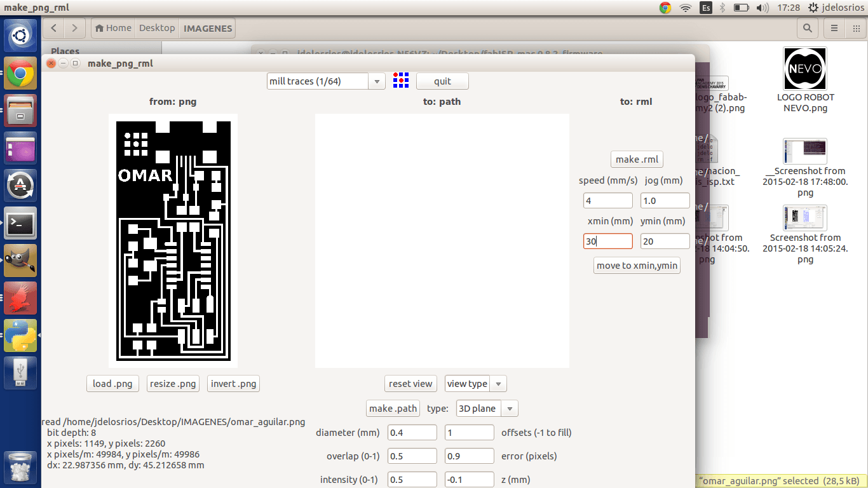Open the Ubuntu Dash from the launcher
Screen dimensions: 868x488
20,36
